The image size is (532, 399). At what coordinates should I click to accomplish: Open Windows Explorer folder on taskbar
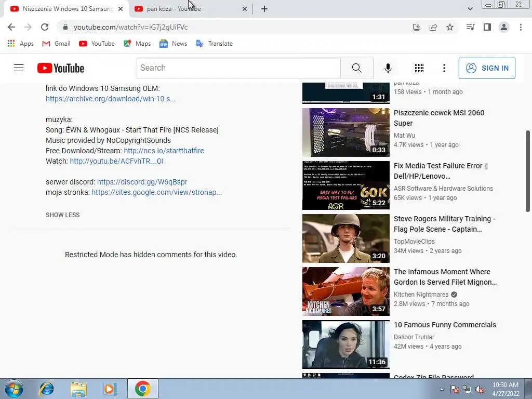point(78,389)
